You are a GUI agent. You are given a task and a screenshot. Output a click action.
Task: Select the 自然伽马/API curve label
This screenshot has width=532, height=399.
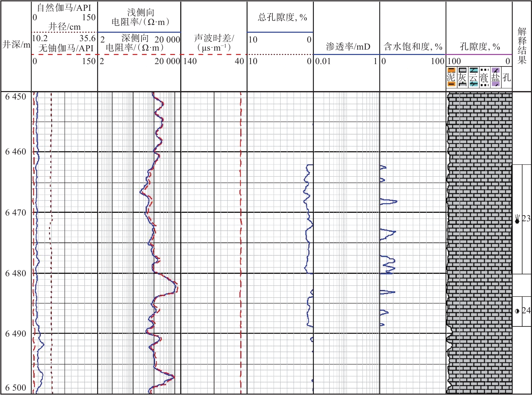pos(64,7)
